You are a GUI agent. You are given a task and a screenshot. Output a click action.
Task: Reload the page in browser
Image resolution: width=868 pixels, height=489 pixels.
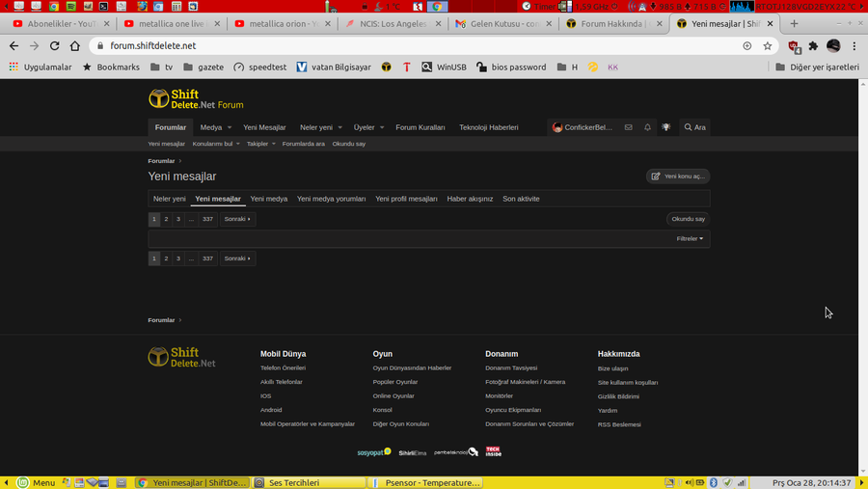click(54, 45)
